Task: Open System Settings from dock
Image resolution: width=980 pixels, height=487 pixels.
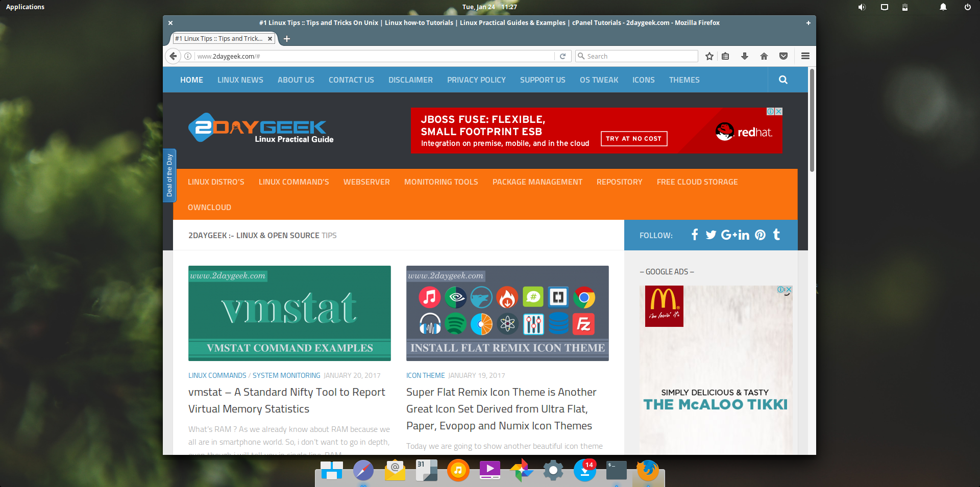Action: [x=553, y=470]
